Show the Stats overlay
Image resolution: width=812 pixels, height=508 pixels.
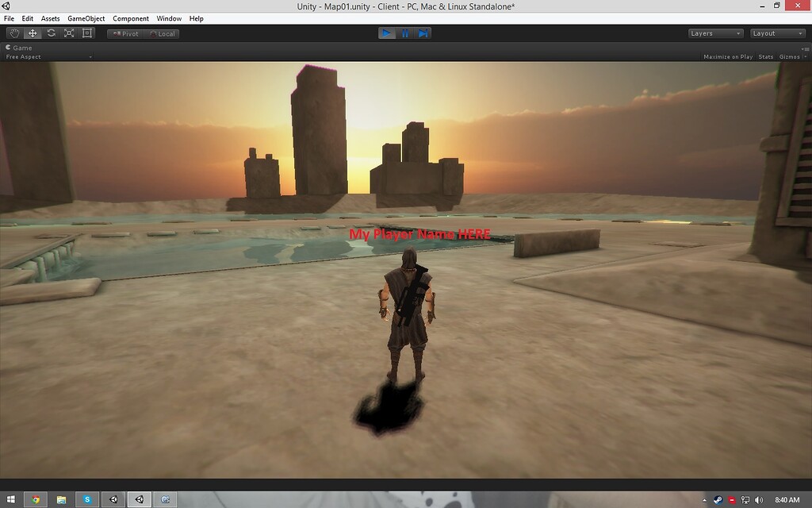point(765,56)
